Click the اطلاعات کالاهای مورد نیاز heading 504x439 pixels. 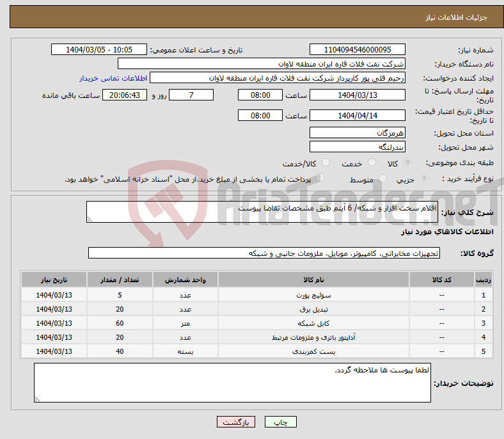pyautogui.click(x=447, y=232)
